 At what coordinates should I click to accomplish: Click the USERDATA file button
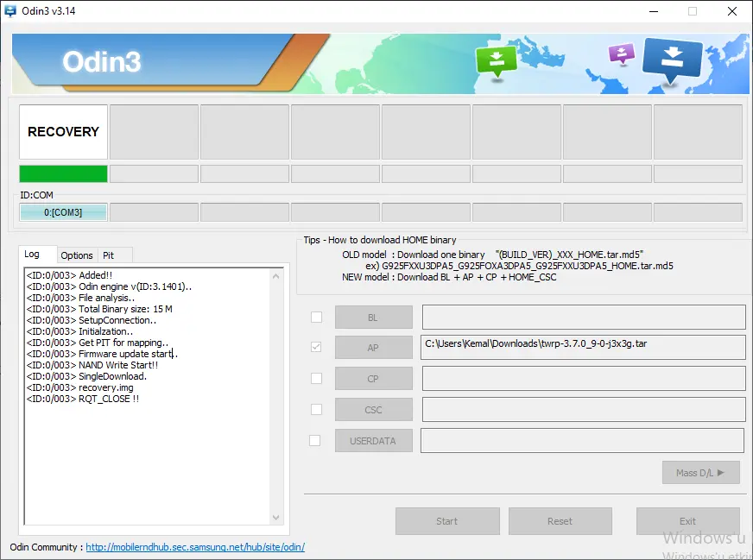coord(374,441)
